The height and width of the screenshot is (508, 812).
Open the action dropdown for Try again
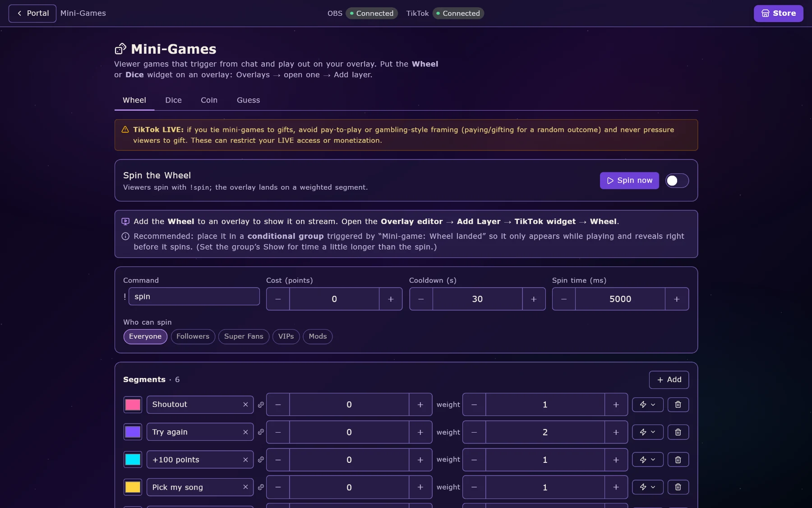(x=647, y=432)
